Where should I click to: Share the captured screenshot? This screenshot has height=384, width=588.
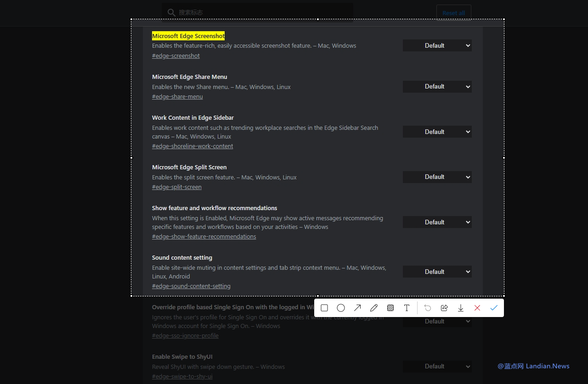click(x=444, y=308)
